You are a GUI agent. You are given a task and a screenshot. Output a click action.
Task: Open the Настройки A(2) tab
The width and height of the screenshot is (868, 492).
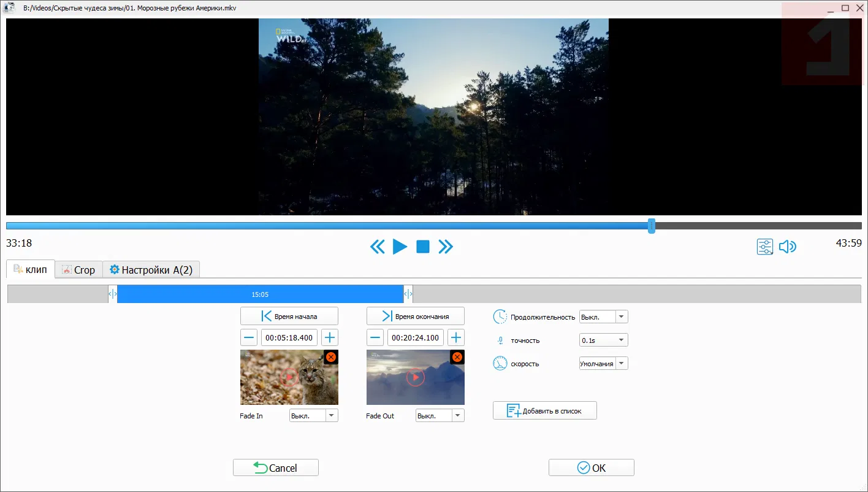151,270
